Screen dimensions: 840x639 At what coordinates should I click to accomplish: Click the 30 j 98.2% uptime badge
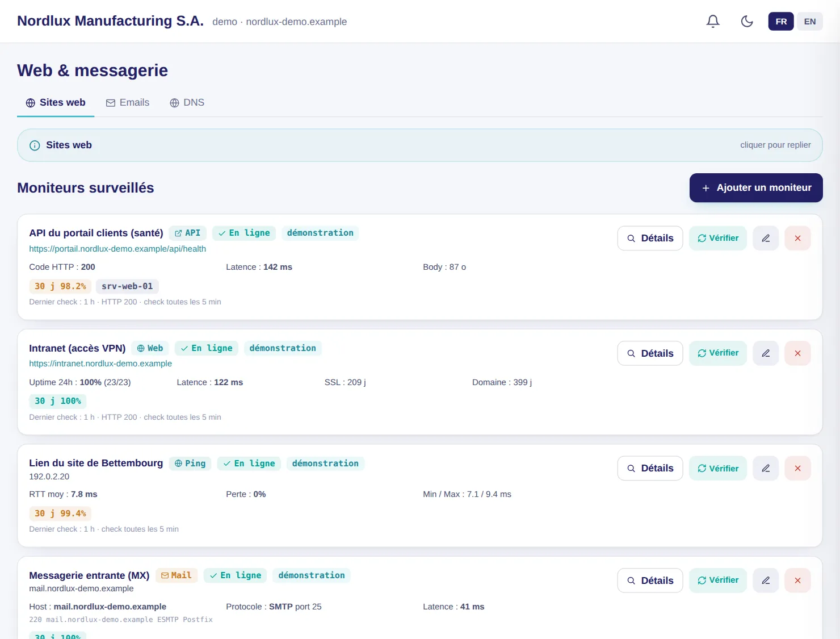(60, 286)
